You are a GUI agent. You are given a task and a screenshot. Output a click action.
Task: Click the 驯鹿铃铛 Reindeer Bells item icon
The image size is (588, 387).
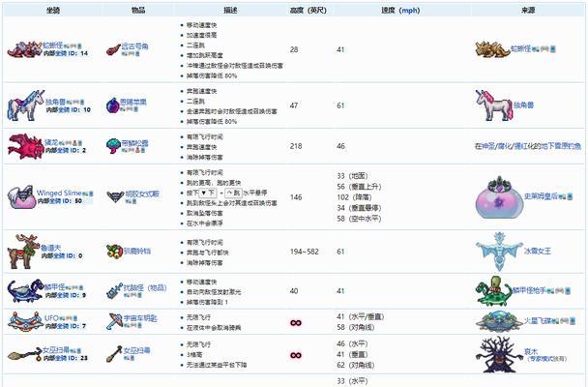pos(114,251)
